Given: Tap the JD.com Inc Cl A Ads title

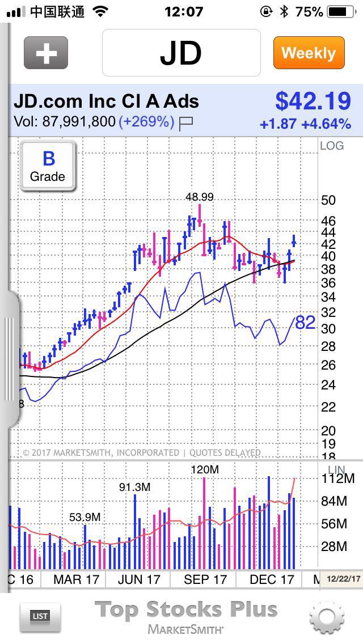Looking at the screenshot, I should pos(107,101).
